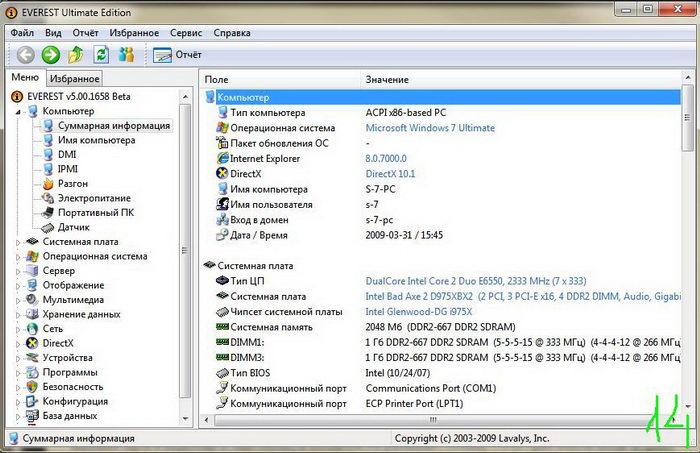The image size is (700, 453).
Task: Click the right pane vertical scrollbar thumb
Action: click(x=688, y=118)
